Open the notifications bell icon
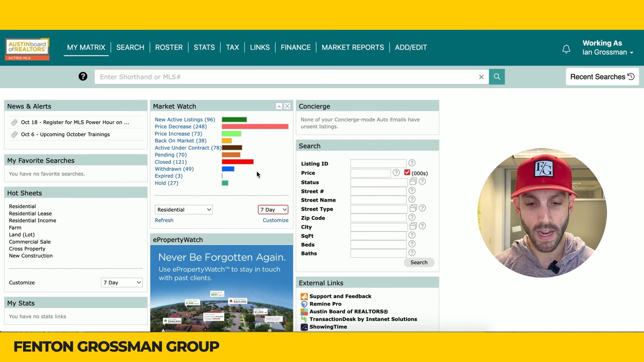The height and width of the screenshot is (362, 644). 566,49
